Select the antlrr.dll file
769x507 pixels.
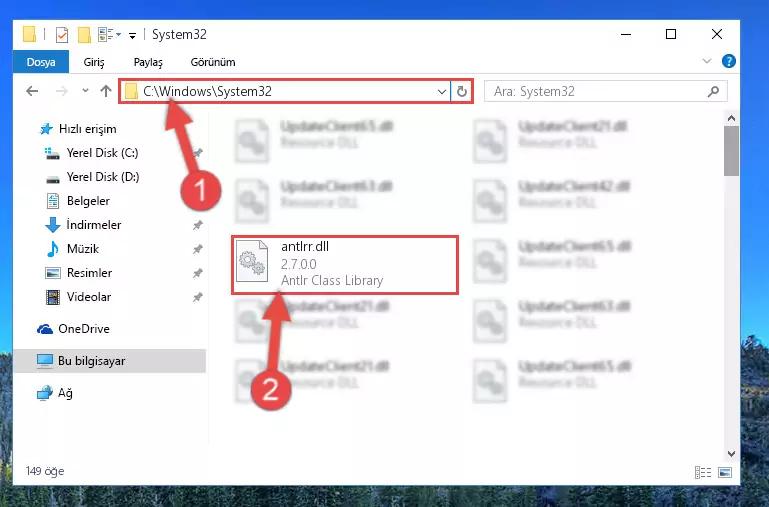(x=345, y=265)
